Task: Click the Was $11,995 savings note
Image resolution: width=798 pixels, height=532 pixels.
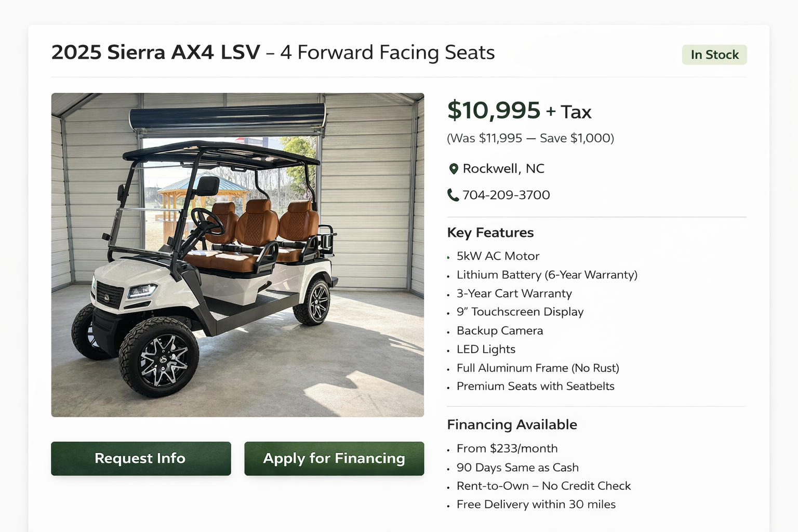Action: pos(530,138)
